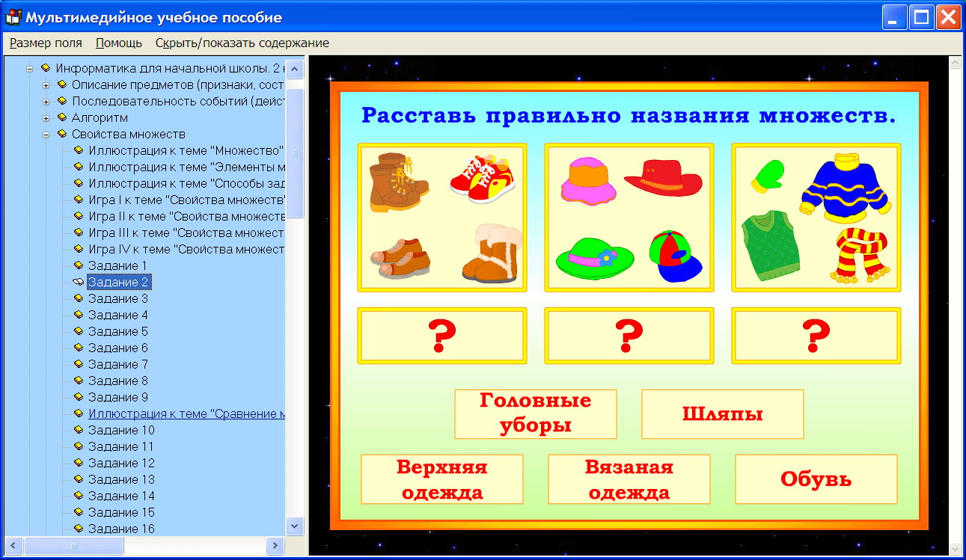Click the root icon beside "Информатика для начальной школы"
Viewport: 966px width, 560px height.
click(46, 68)
